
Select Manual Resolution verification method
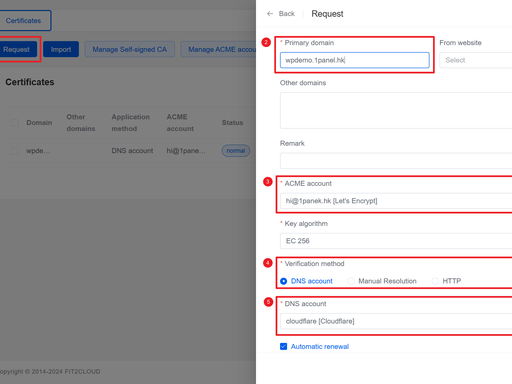[x=382, y=281]
